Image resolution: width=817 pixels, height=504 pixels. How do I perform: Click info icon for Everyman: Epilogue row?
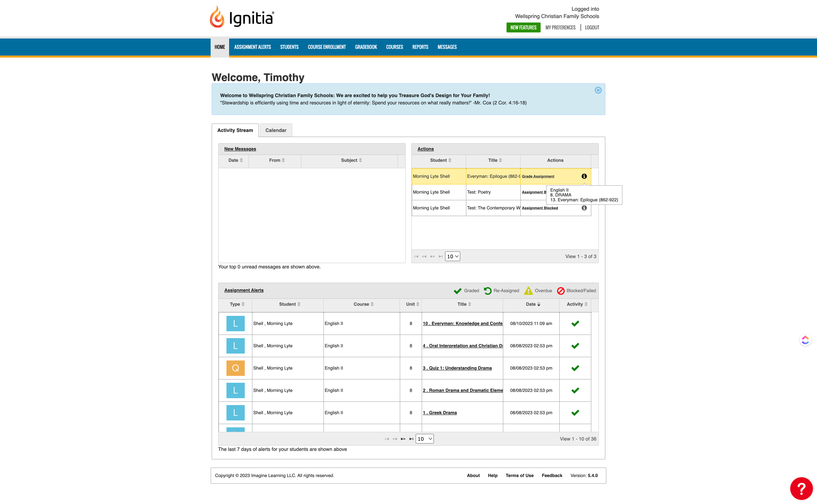tap(584, 176)
